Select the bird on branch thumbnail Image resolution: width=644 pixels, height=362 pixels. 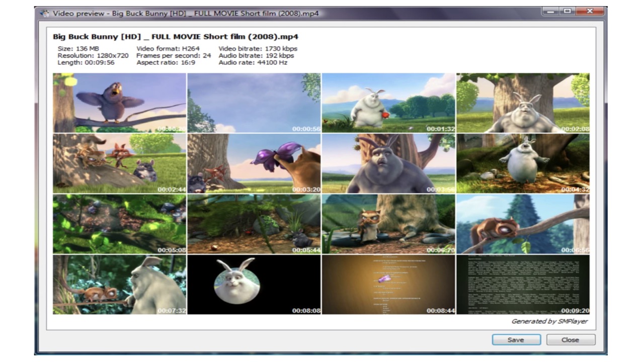click(x=119, y=103)
